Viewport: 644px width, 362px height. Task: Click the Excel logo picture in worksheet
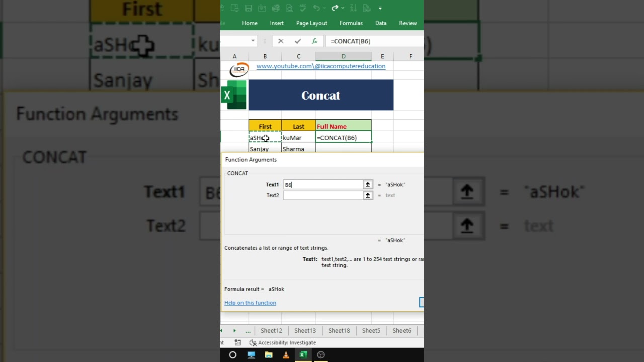234,95
